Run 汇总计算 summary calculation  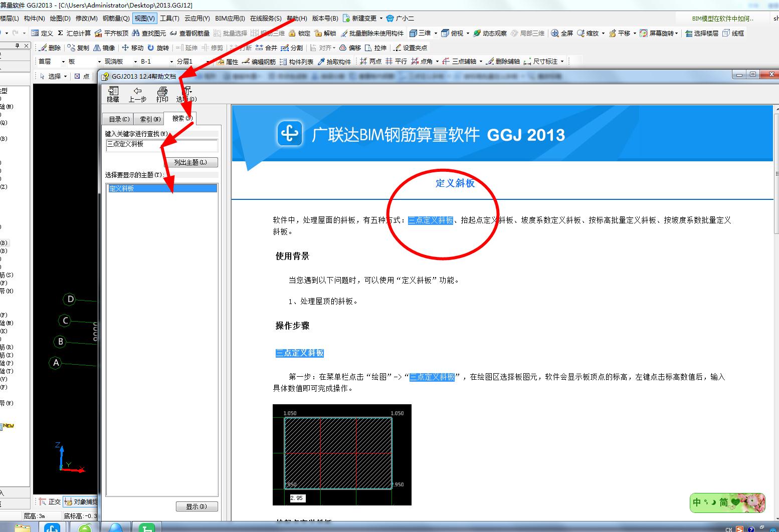click(x=74, y=33)
